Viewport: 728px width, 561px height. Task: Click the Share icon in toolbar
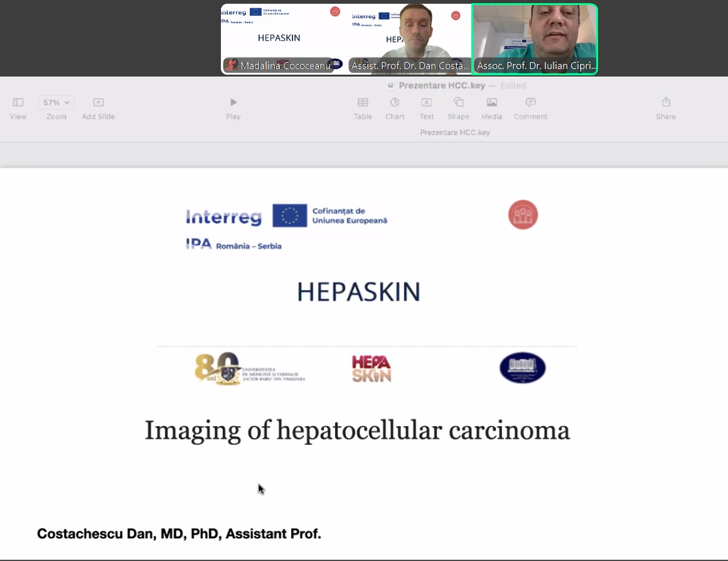point(666,102)
